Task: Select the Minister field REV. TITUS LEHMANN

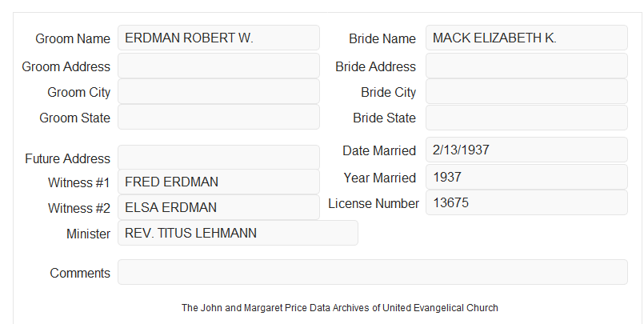Action: click(x=238, y=233)
